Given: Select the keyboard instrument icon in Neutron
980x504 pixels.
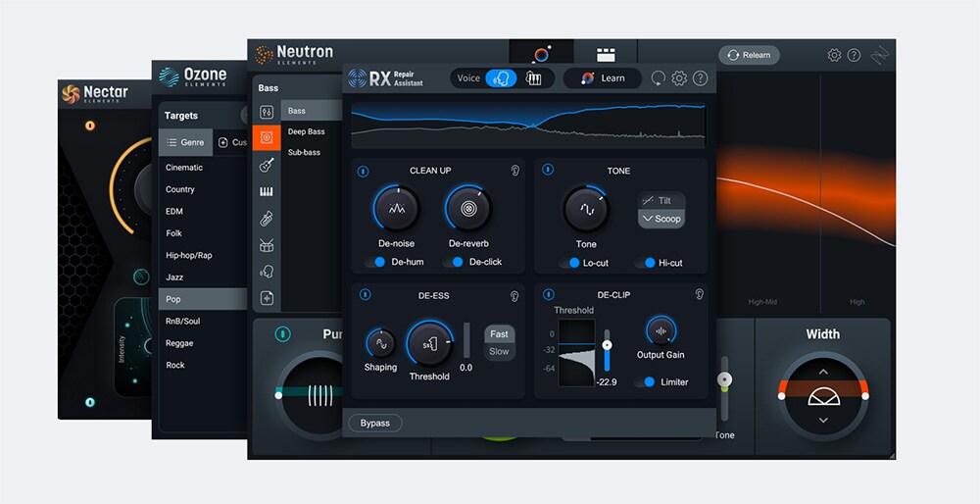Looking at the screenshot, I should click(x=267, y=192).
